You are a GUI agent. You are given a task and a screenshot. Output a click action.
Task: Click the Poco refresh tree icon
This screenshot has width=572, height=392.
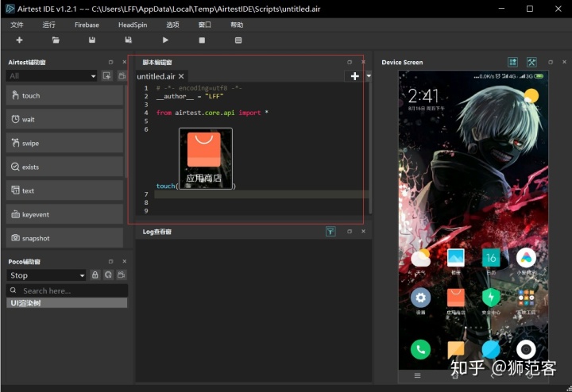coord(108,275)
